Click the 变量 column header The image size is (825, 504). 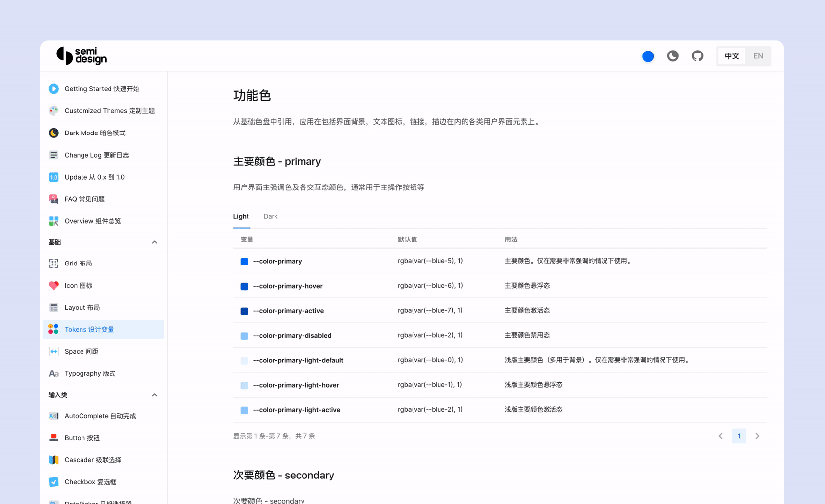point(247,239)
